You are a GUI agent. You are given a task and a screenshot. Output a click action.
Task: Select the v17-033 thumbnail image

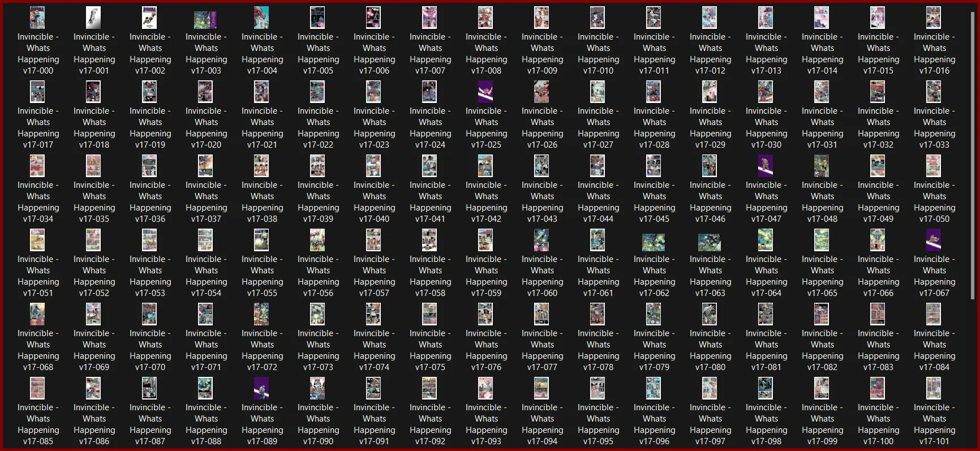point(934,92)
